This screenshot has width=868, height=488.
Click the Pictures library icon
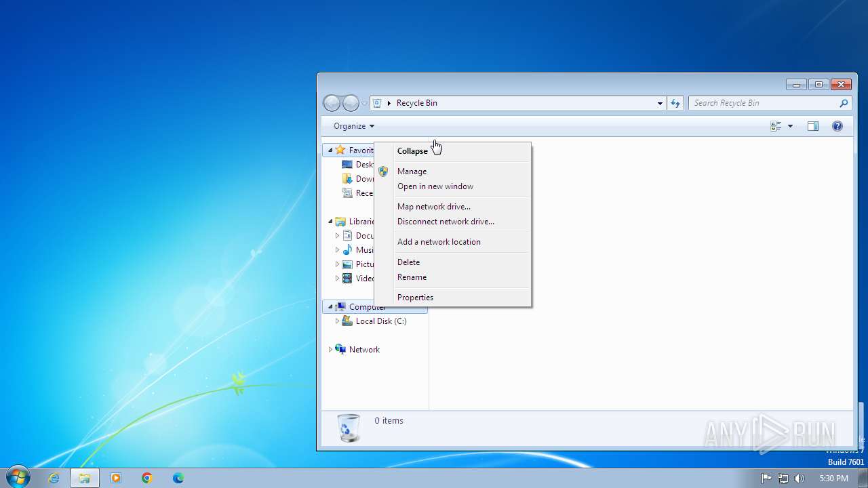[x=347, y=264]
